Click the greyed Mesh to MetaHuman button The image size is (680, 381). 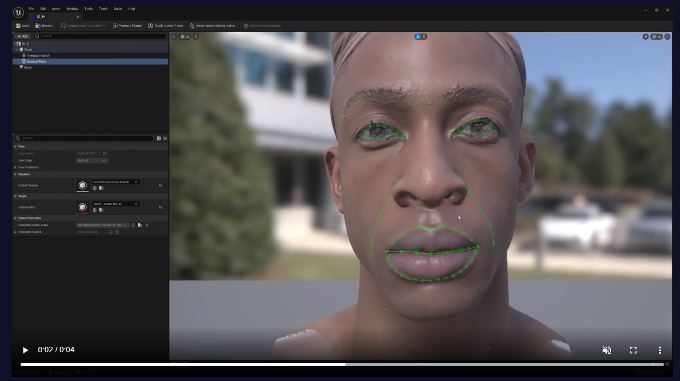click(262, 26)
